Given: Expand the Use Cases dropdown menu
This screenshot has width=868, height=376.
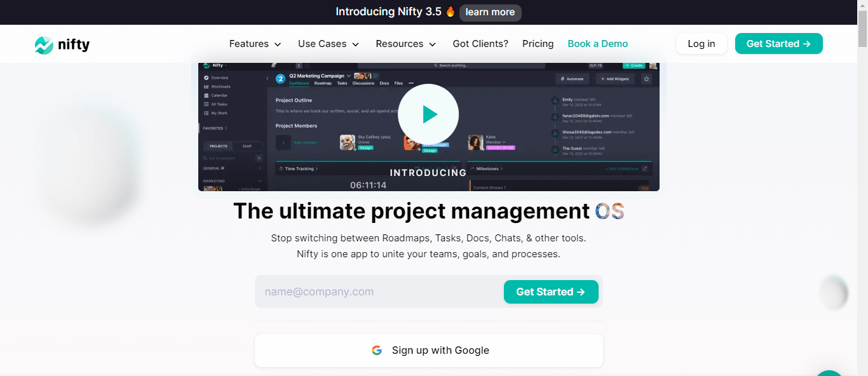Looking at the screenshot, I should click(329, 44).
